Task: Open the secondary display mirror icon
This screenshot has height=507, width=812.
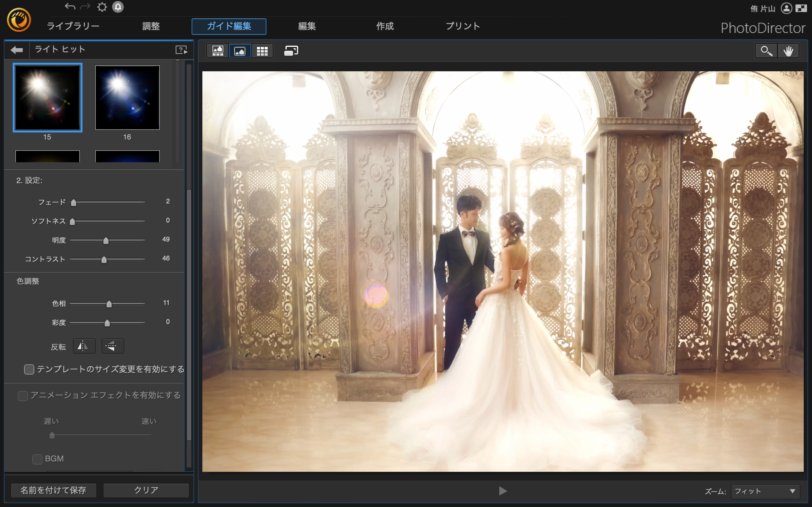Action: tap(291, 51)
